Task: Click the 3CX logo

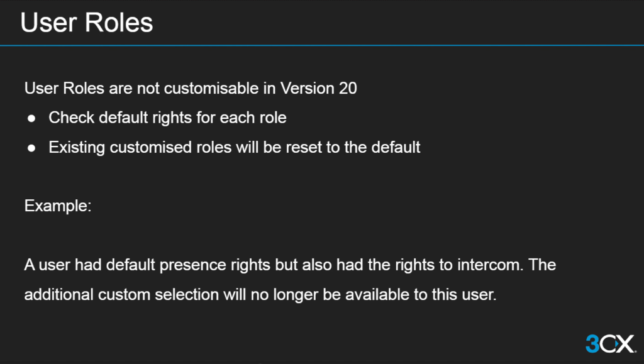Action: pyautogui.click(x=610, y=343)
